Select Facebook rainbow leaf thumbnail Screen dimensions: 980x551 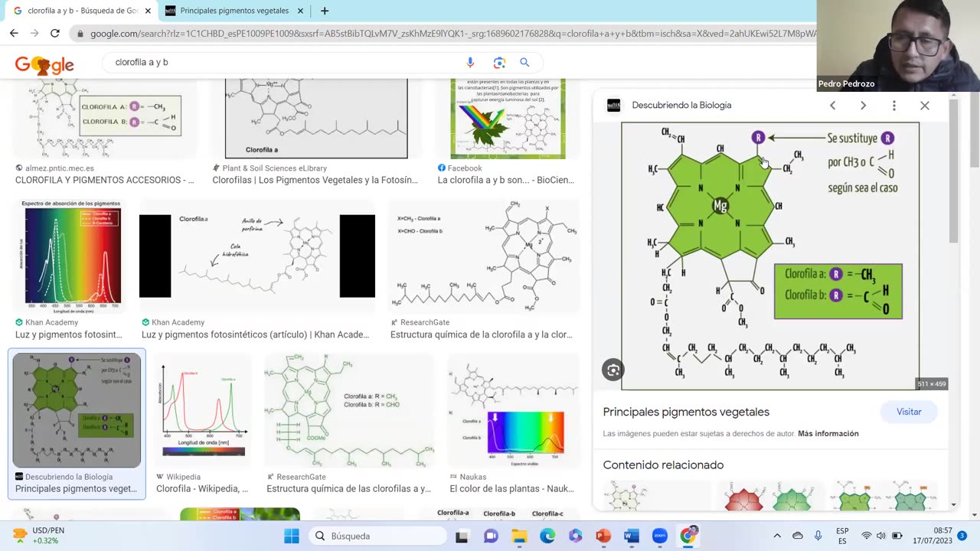tap(508, 119)
